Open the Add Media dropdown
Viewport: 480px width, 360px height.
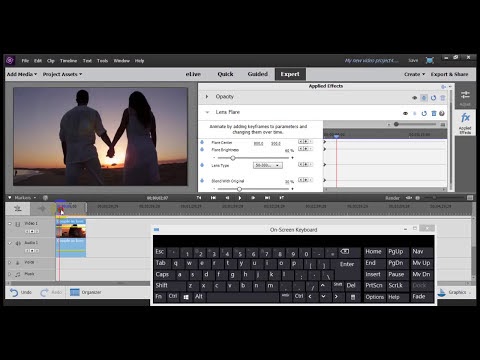click(x=22, y=74)
